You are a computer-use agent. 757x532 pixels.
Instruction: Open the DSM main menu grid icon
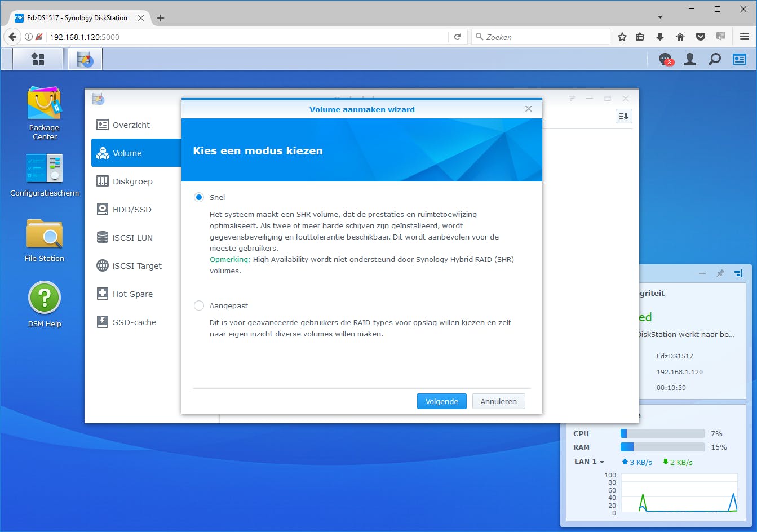tap(38, 59)
